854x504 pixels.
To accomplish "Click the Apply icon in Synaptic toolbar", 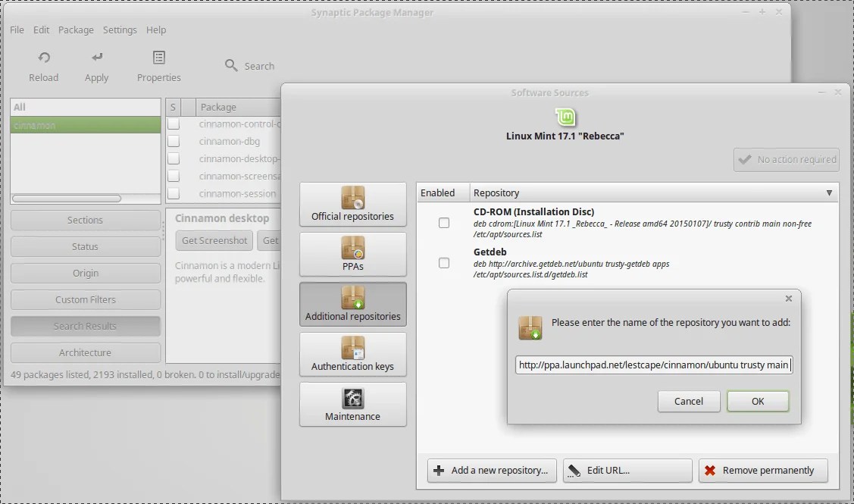I will point(96,64).
